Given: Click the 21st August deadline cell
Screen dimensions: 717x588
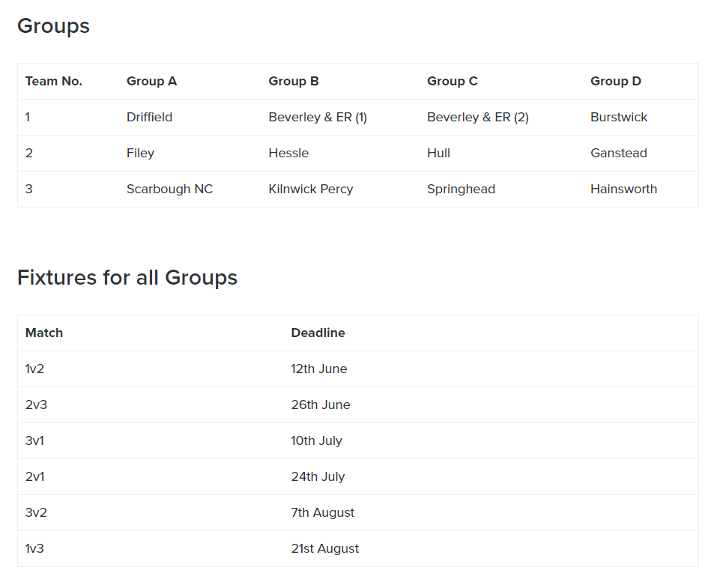Looking at the screenshot, I should (x=324, y=548).
